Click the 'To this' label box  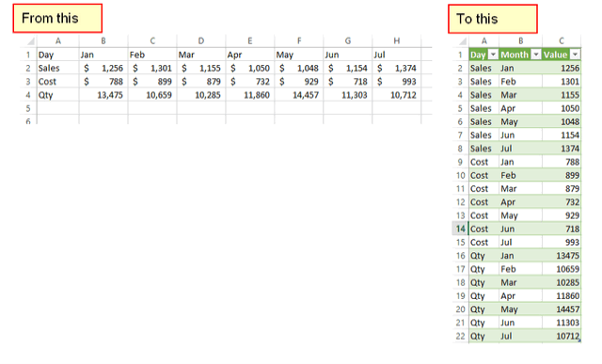coord(493,19)
